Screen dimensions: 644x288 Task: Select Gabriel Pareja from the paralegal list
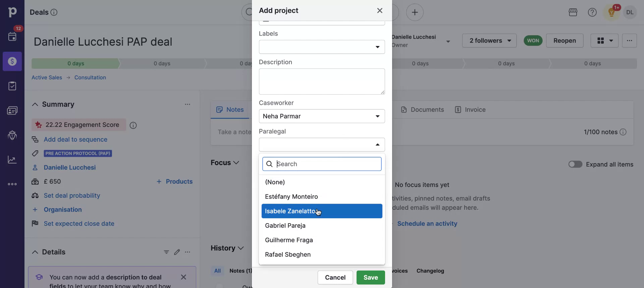(x=285, y=226)
